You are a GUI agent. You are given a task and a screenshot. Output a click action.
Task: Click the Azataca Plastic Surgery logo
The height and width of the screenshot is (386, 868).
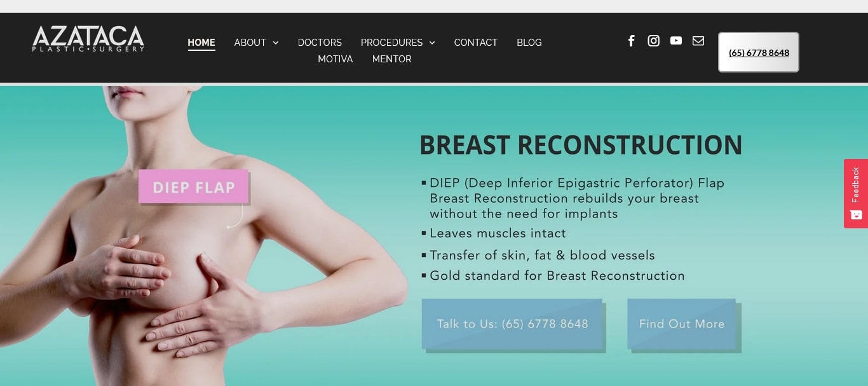pos(88,39)
